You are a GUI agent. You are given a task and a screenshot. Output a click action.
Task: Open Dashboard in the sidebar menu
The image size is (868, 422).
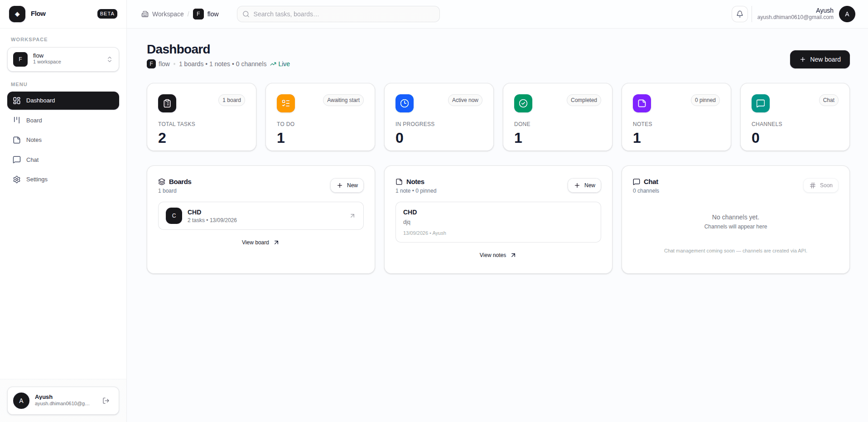(63, 101)
